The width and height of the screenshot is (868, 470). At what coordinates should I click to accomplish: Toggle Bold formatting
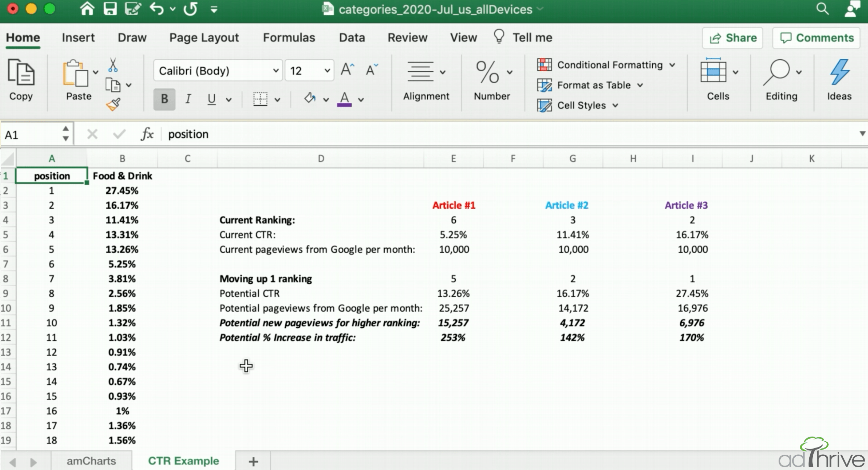point(164,99)
